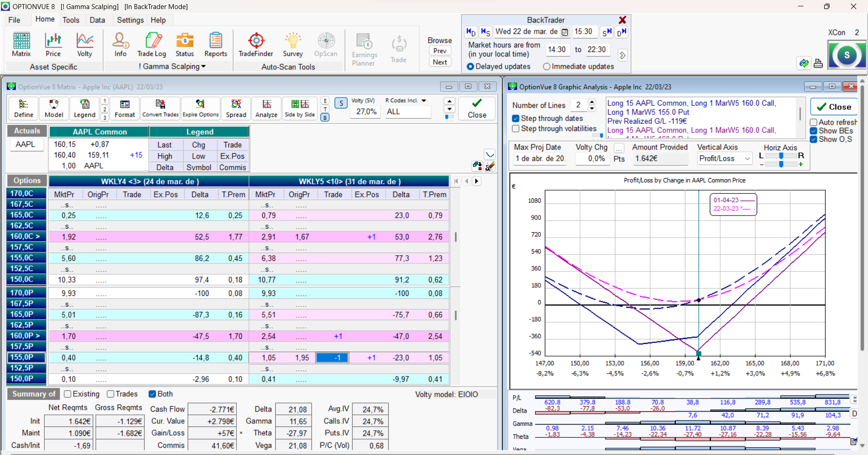
Task: Open the Help menu
Action: click(x=158, y=20)
